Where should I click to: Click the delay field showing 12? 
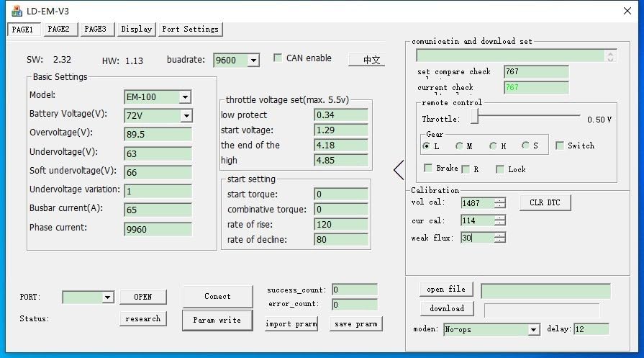click(591, 329)
